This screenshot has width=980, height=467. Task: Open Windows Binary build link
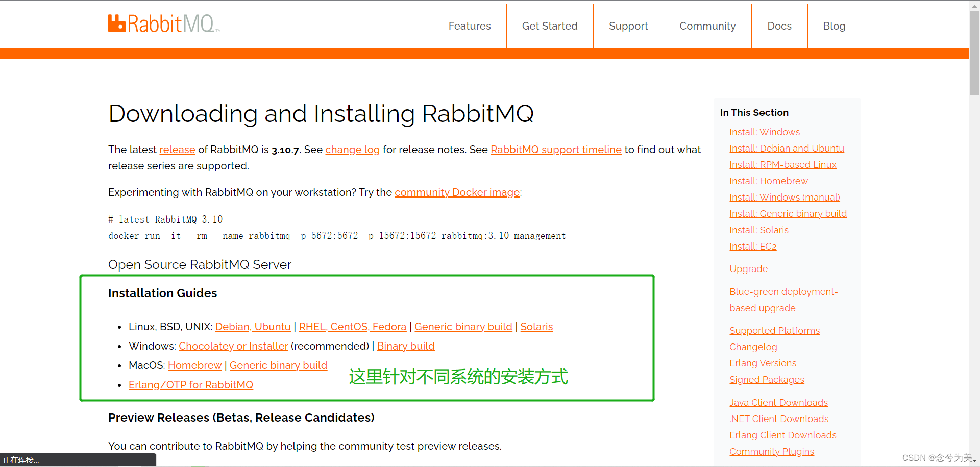(x=406, y=346)
